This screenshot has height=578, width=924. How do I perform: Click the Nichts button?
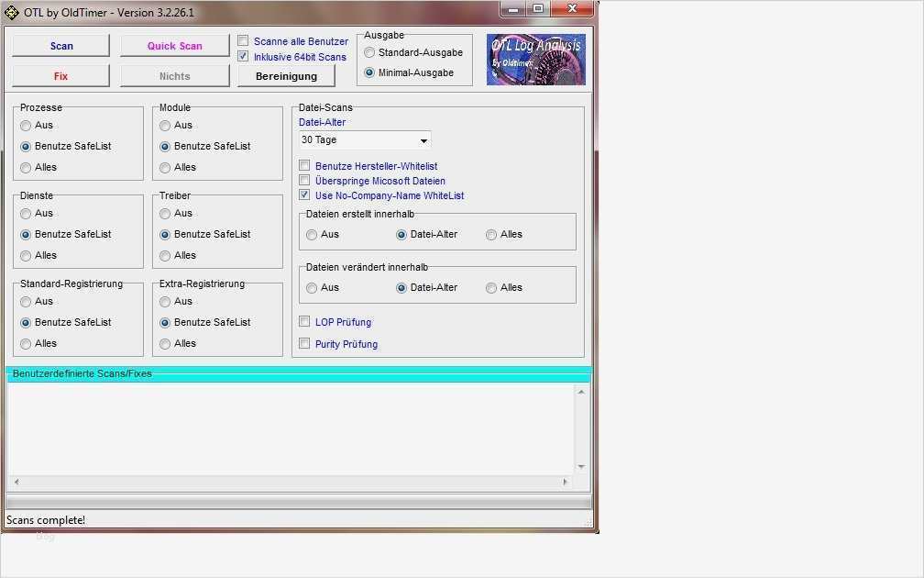coord(174,75)
